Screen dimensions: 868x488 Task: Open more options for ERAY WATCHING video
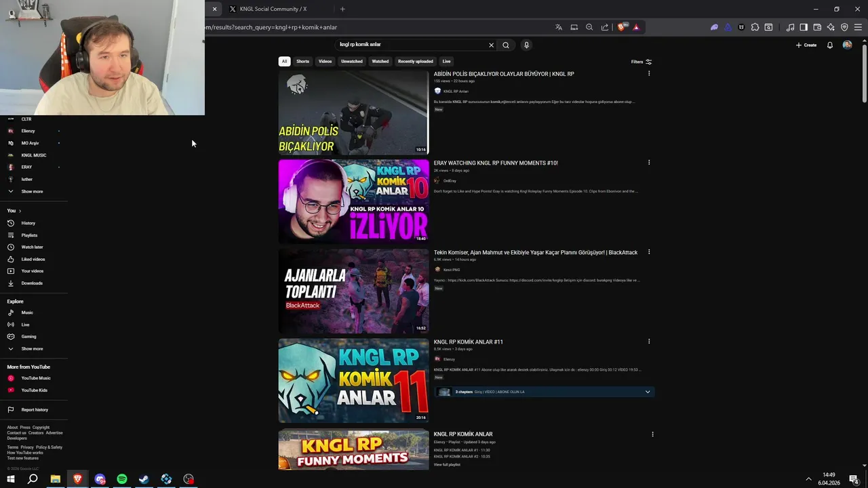(x=649, y=163)
